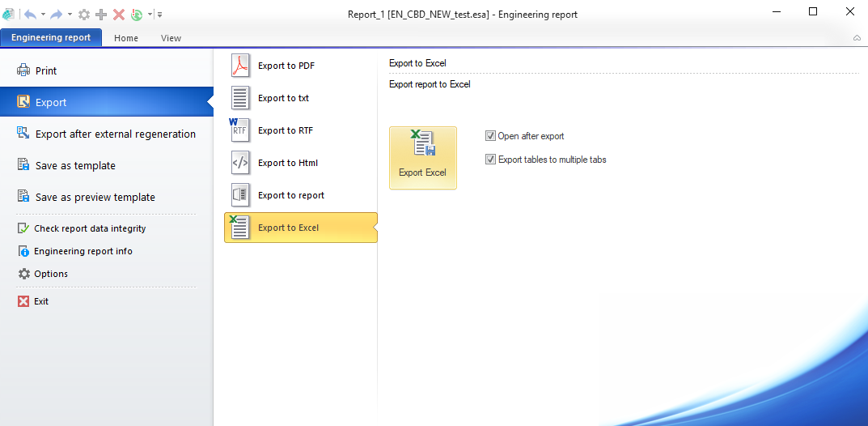This screenshot has width=868, height=426.
Task: Open the View tab
Action: (171, 38)
